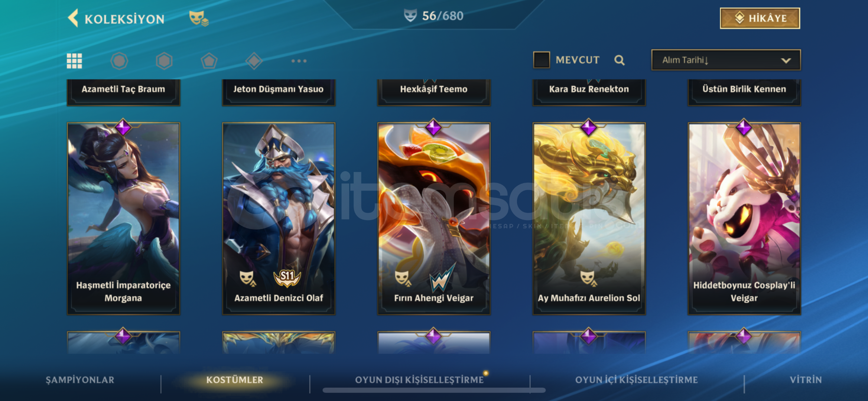
Task: Open Haşmetli İmparatoriçe Morgana skin card
Action: tap(123, 219)
